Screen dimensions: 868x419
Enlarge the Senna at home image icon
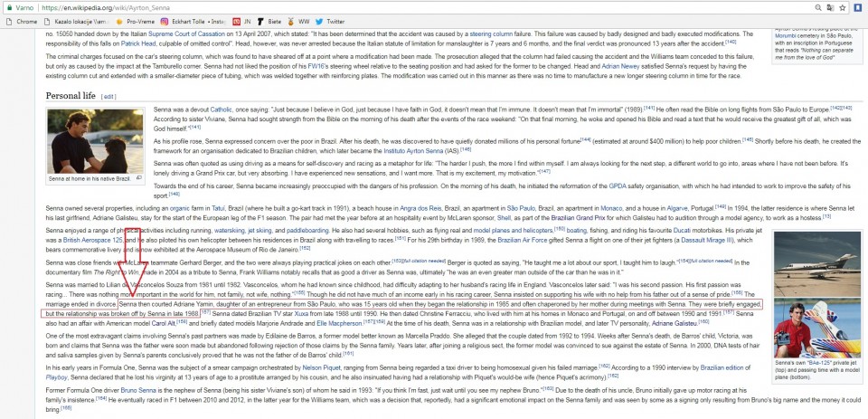click(139, 178)
